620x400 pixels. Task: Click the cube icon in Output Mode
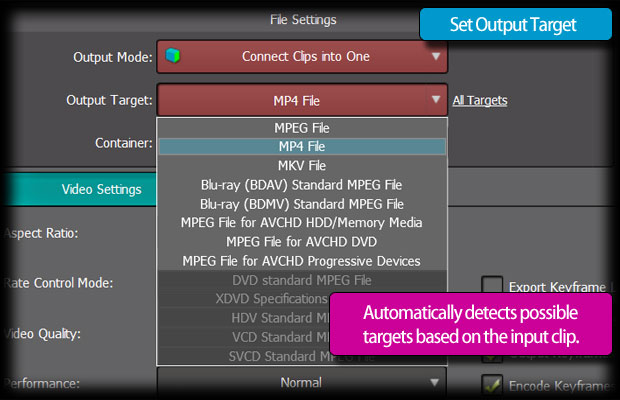click(172, 56)
